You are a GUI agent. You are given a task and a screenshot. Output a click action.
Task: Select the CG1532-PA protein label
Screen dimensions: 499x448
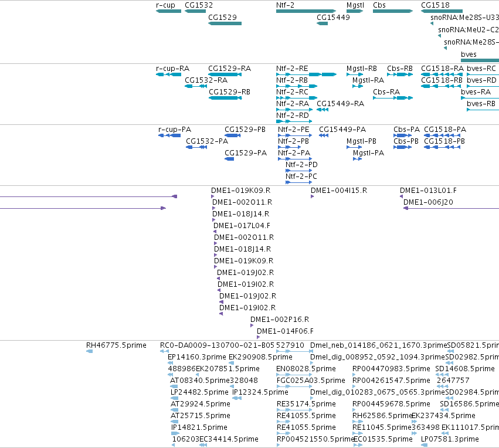207,141
